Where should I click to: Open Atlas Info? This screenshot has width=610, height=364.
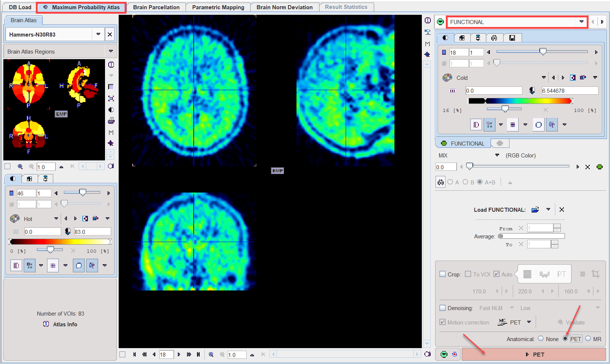click(61, 324)
